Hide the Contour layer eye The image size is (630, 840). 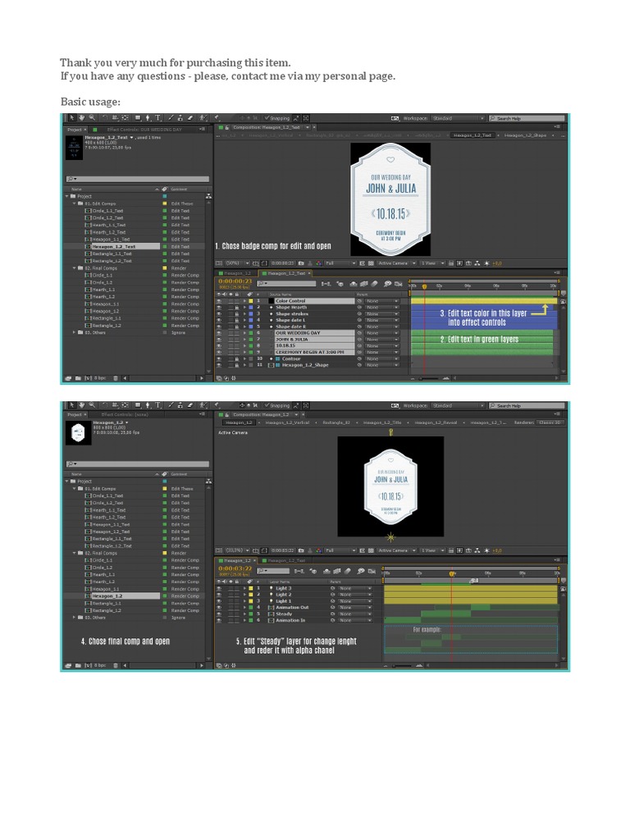(x=218, y=359)
